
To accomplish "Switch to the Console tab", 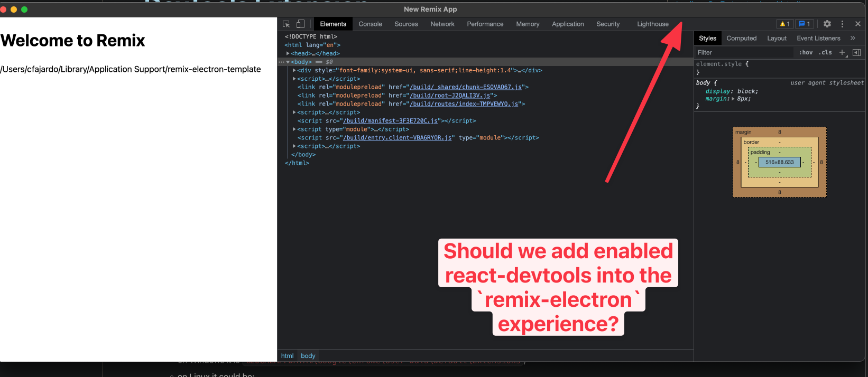I will point(370,24).
